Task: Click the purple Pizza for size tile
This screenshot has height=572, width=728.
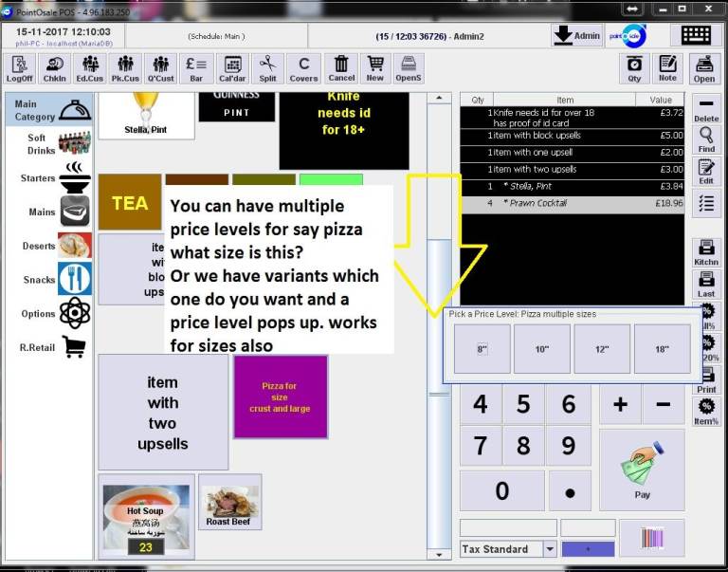Action: click(280, 397)
